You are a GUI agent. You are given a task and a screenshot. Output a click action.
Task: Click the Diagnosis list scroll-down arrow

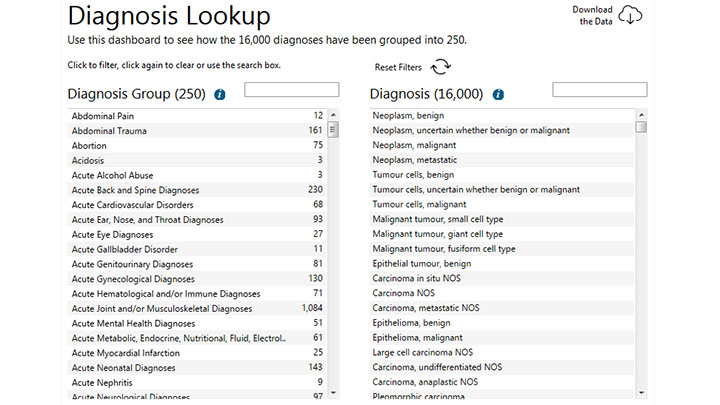[641, 393]
